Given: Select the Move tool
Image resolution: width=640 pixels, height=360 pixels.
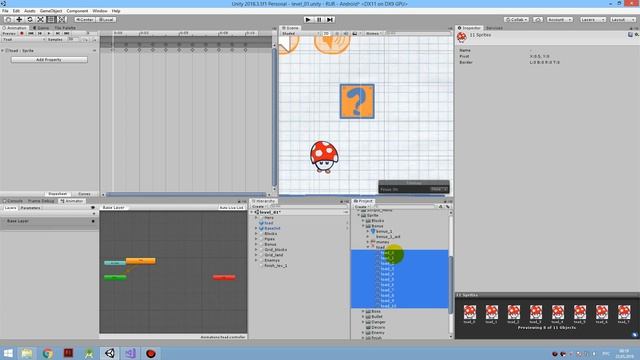Looking at the screenshot, I should 19,19.
